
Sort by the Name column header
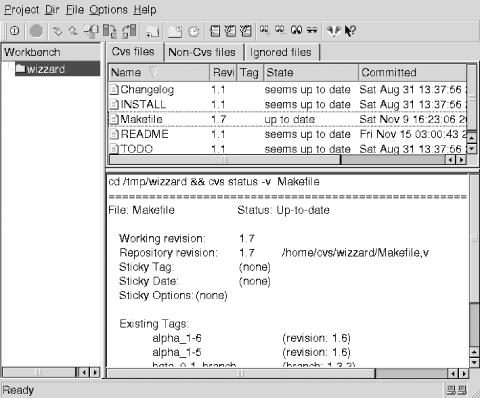[x=159, y=73]
